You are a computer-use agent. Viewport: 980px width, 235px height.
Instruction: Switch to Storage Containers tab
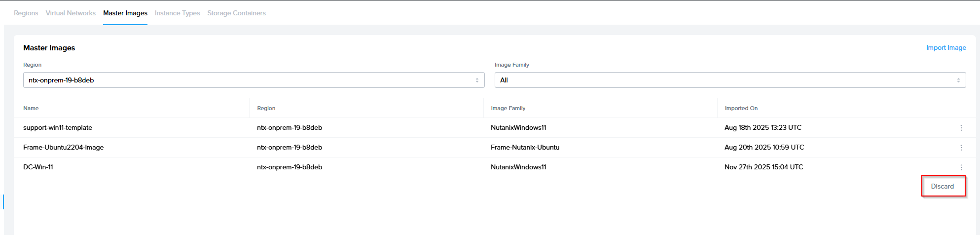236,13
